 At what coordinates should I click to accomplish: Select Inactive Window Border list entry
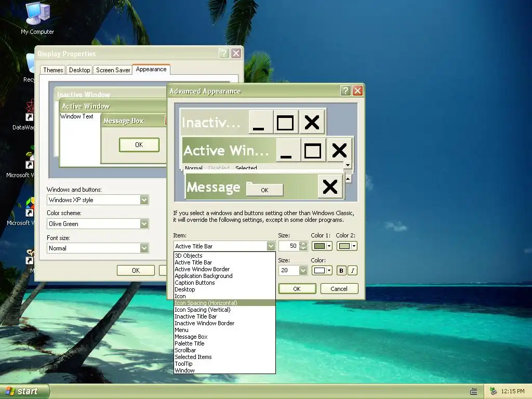click(x=224, y=323)
